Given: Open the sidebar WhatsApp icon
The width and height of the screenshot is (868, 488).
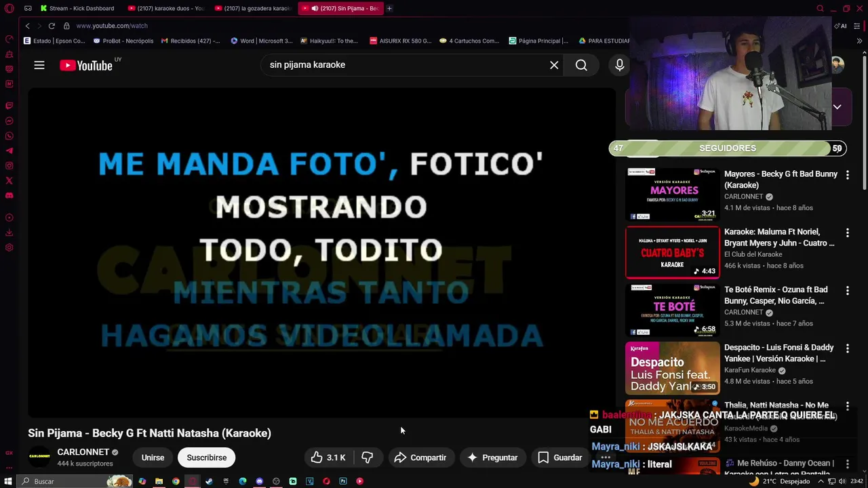Looking at the screenshot, I should pos(9,136).
